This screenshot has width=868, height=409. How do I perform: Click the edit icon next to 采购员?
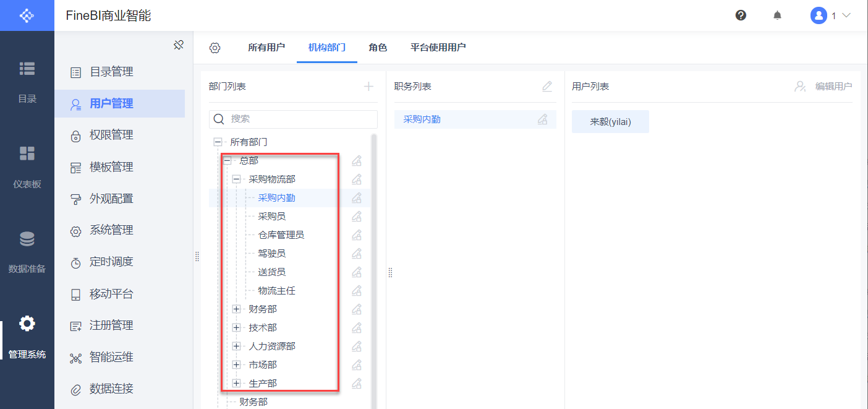click(357, 217)
